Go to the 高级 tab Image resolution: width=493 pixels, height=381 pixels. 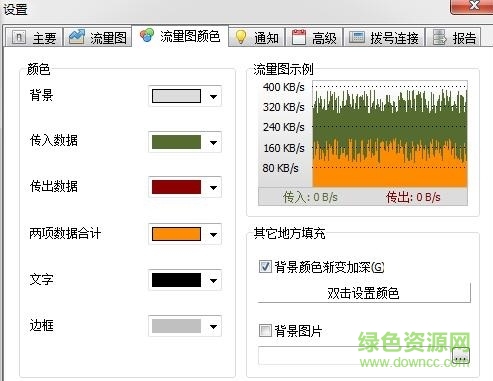click(x=314, y=37)
